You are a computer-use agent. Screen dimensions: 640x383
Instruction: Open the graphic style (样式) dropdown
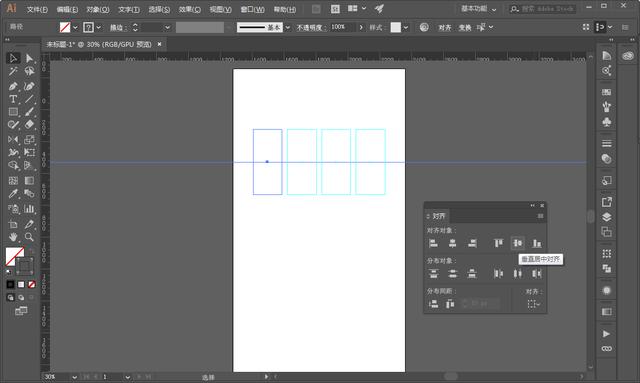[x=406, y=27]
